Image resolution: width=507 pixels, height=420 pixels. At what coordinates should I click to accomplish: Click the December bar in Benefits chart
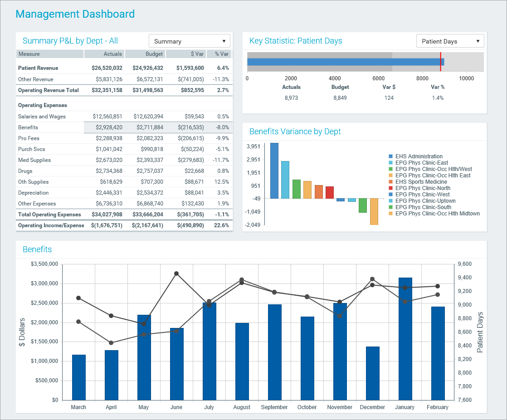[x=372, y=373]
